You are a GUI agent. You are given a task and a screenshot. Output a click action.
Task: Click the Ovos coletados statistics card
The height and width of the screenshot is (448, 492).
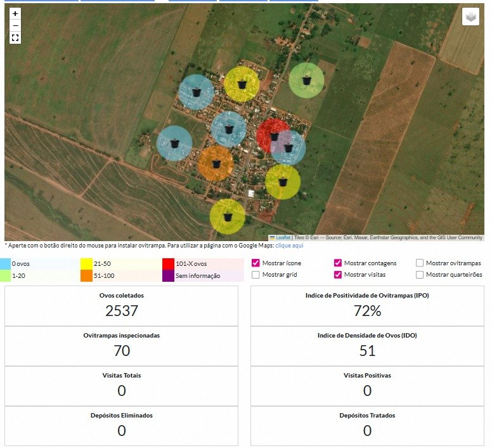coord(122,305)
